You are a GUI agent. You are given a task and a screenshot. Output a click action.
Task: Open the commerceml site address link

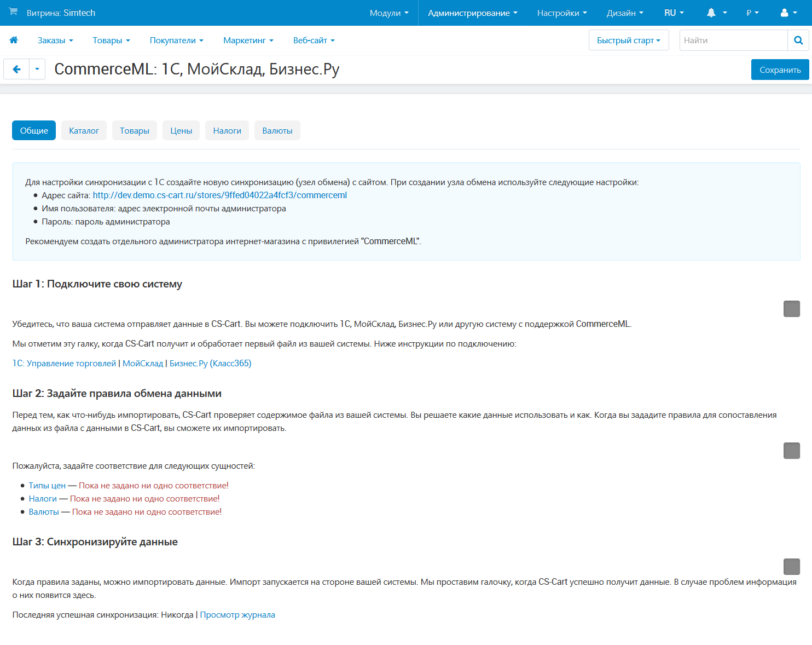[220, 195]
